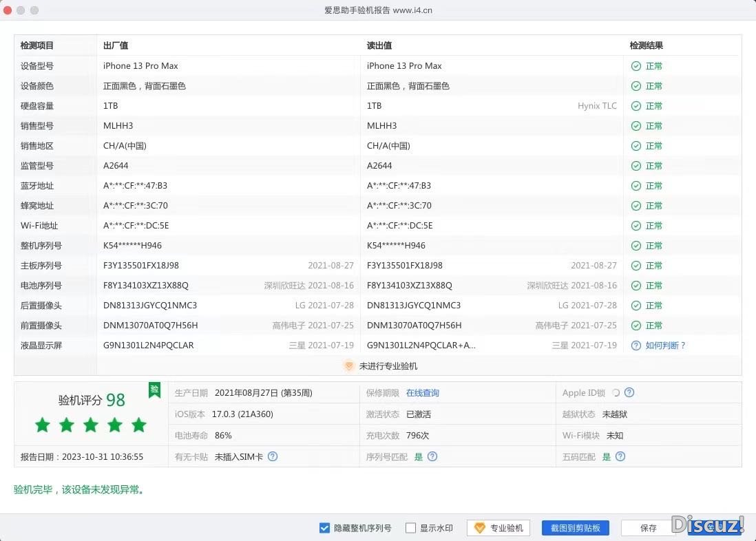Click the 蜂窝地址 row's green check icon
This screenshot has width=756, height=541.
tap(636, 206)
